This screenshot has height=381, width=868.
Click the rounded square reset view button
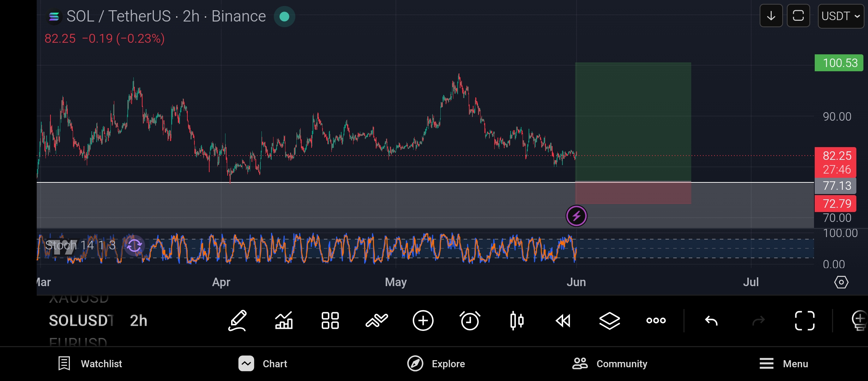pos(798,16)
